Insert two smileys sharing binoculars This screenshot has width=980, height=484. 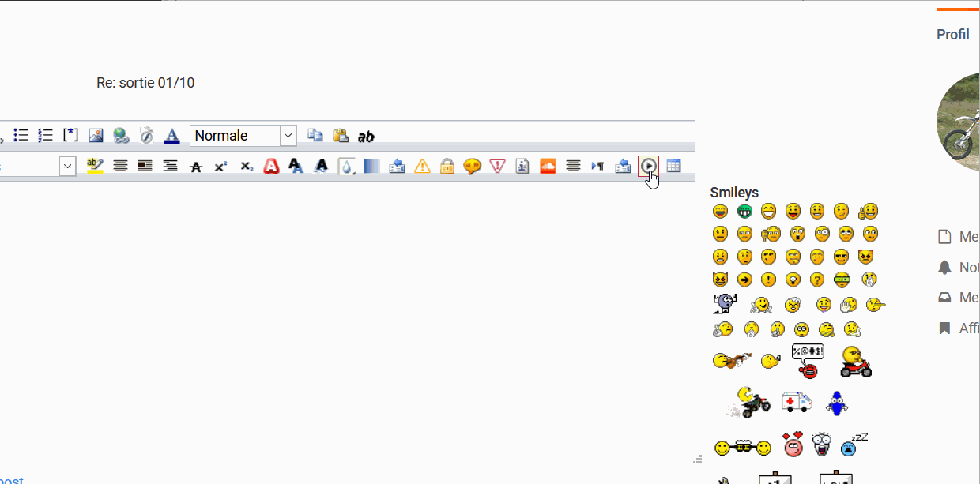[742, 448]
